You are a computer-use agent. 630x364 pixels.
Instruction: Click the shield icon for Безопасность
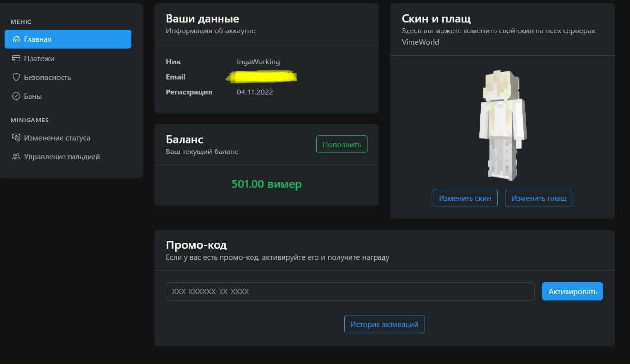[16, 77]
